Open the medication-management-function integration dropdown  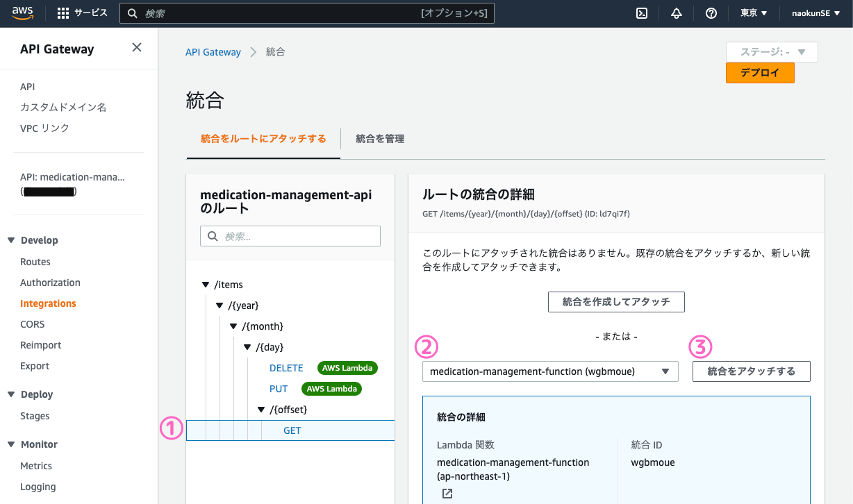coord(550,371)
